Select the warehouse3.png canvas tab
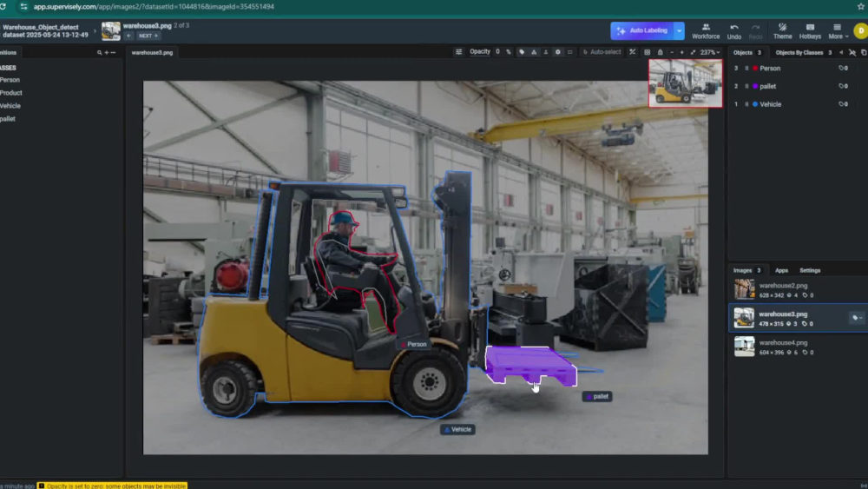 (152, 53)
